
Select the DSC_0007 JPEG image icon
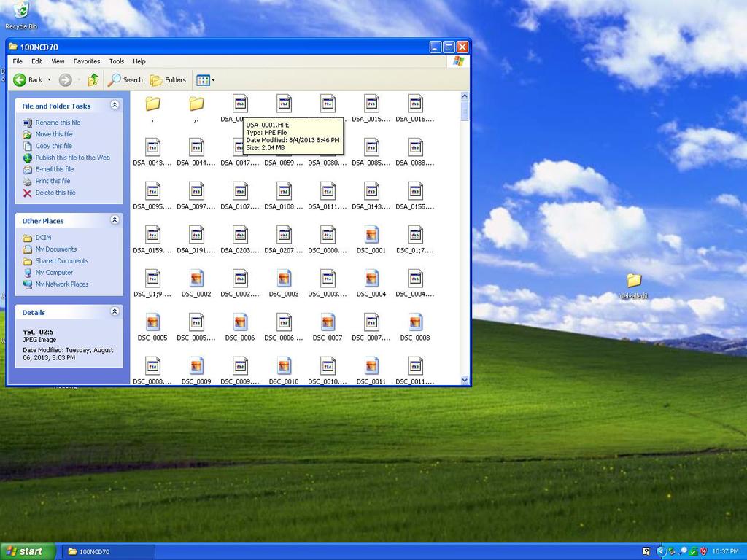click(x=328, y=322)
